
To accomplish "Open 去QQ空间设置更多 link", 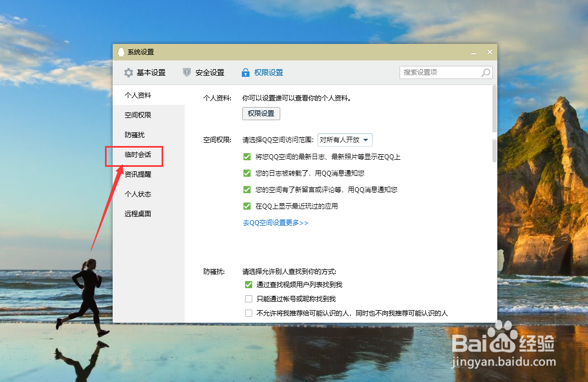I will (x=275, y=223).
